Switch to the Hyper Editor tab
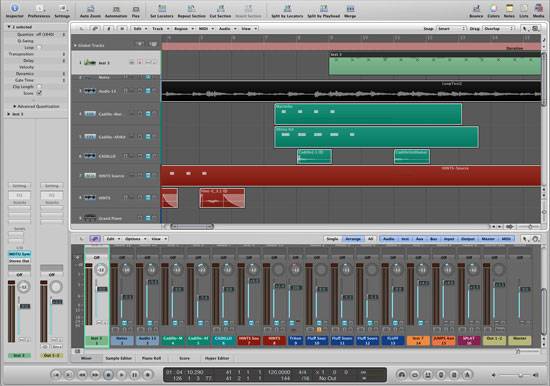Screen dimensions: 550x386 tap(217, 358)
